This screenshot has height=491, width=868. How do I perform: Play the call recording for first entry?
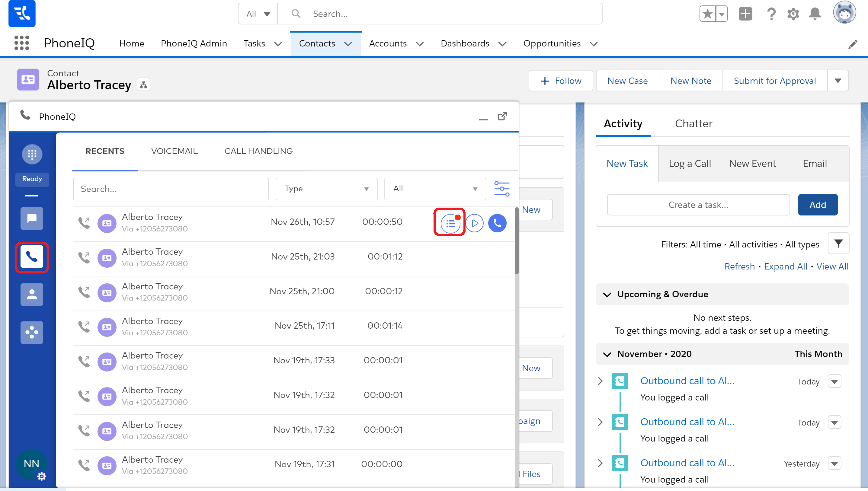(x=474, y=223)
